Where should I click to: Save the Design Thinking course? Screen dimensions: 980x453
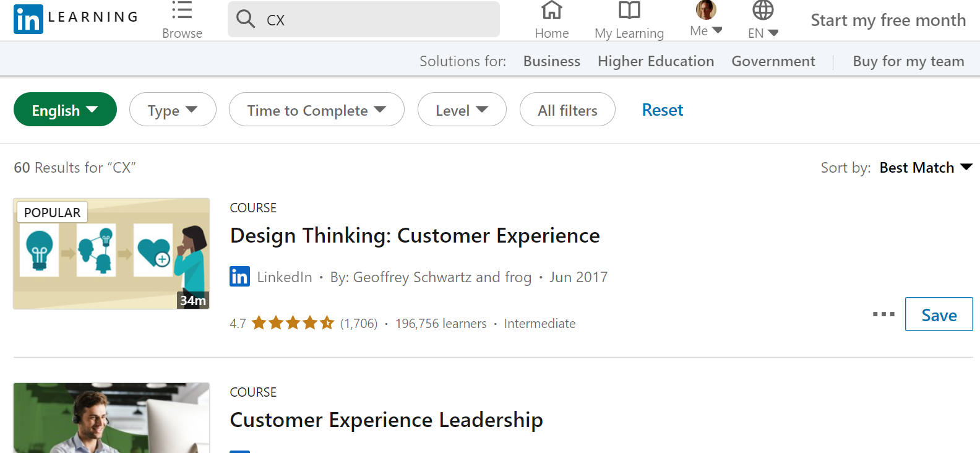939,314
